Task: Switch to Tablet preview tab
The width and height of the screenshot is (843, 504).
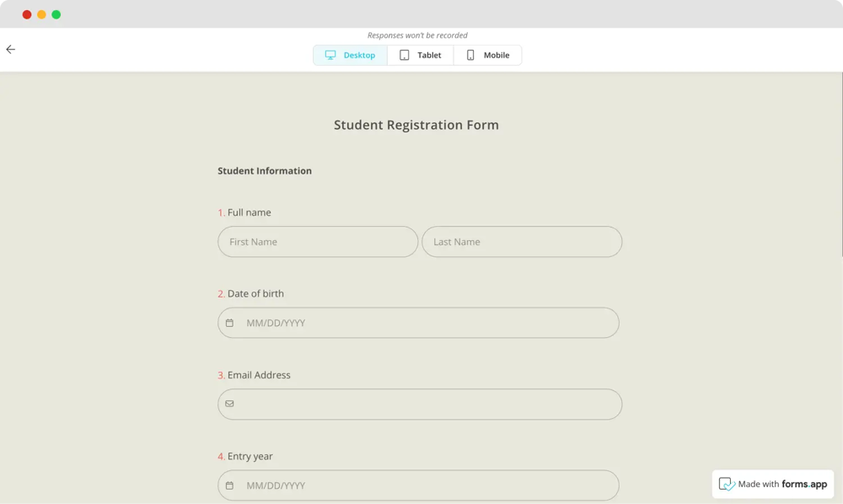Action: [x=421, y=56]
